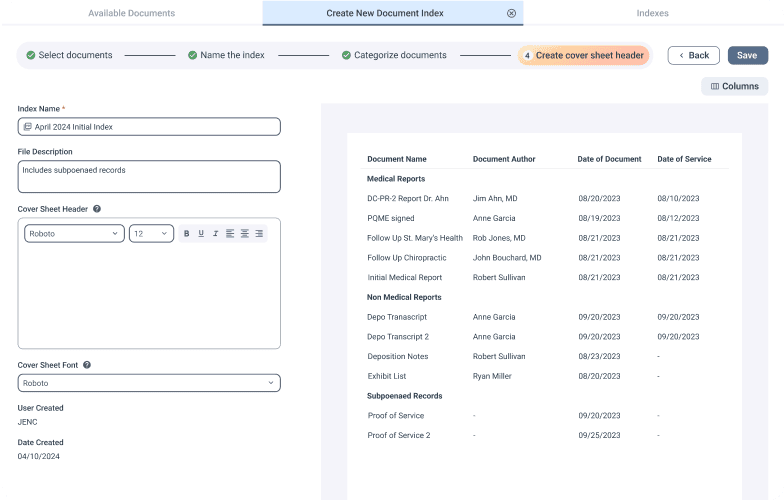Click author Rob Jones, MD

point(499,238)
